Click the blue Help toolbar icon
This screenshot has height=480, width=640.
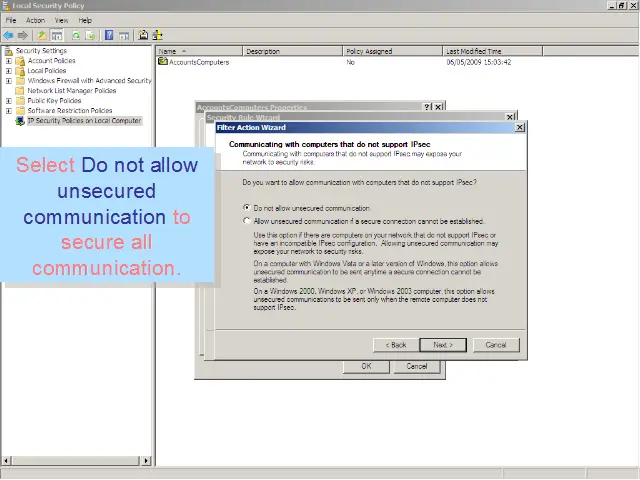(x=109, y=35)
